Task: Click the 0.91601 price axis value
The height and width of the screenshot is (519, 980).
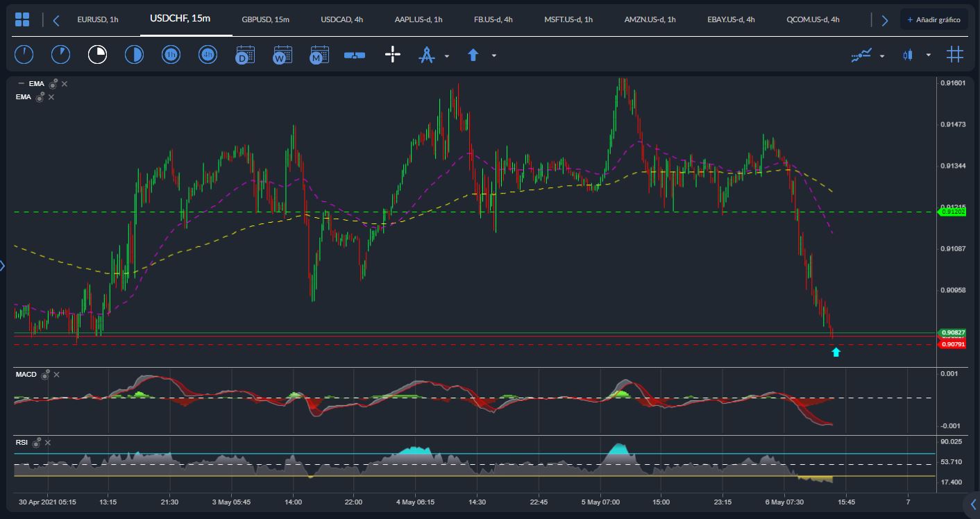Action: pos(953,83)
